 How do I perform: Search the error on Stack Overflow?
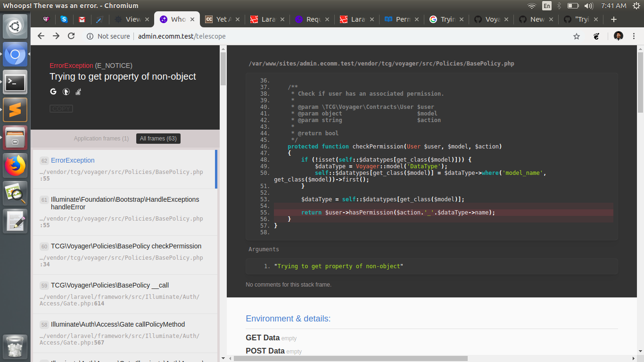(78, 91)
